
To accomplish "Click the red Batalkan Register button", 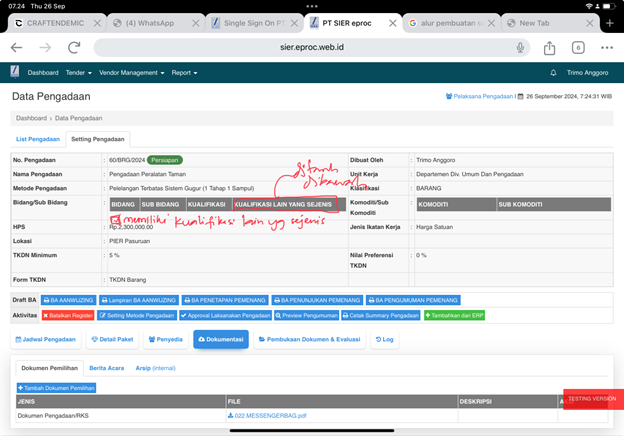I will pyautogui.click(x=68, y=315).
